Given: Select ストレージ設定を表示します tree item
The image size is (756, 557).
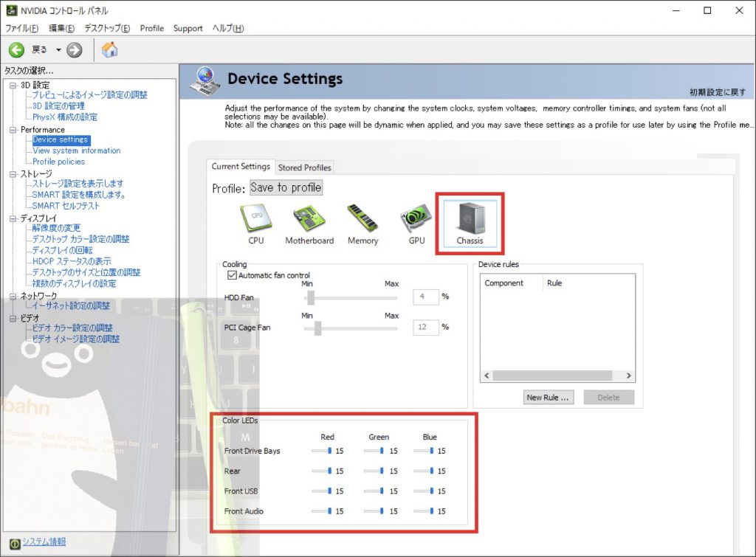Looking at the screenshot, I should click(x=78, y=184).
